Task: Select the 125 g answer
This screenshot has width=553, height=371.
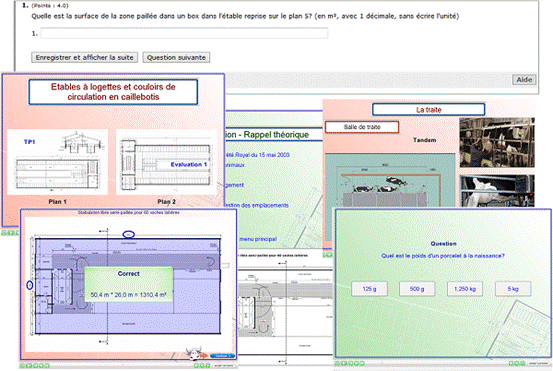Action: point(369,289)
